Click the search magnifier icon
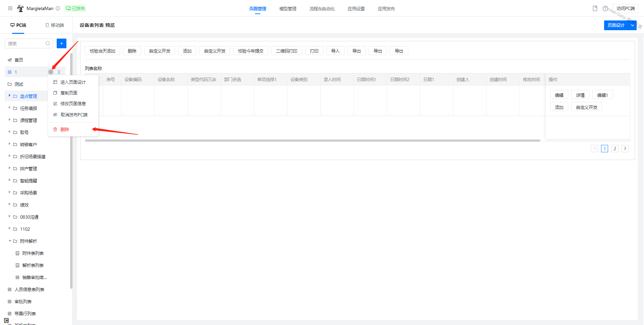644x325 pixels. click(48, 43)
